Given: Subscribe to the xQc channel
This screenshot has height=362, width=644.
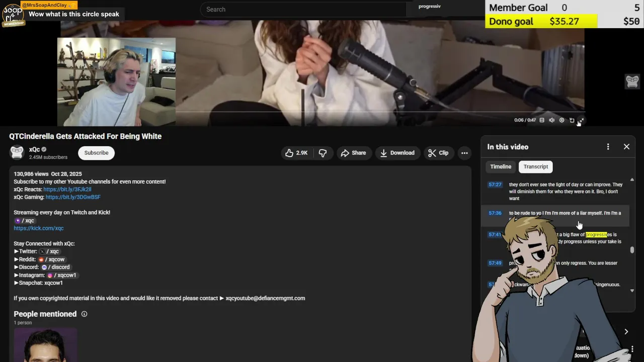Looking at the screenshot, I should coord(96,153).
